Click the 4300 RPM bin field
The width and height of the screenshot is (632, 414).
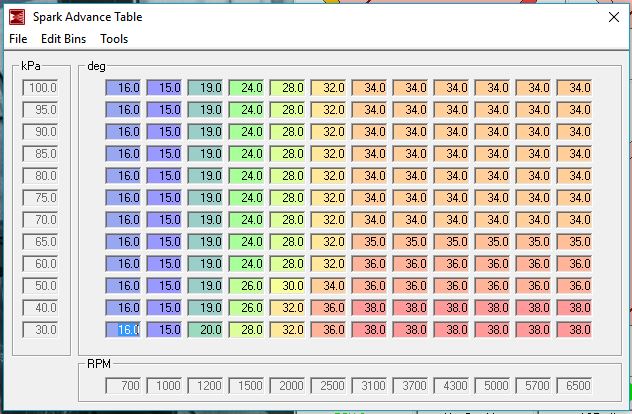[x=451, y=385]
